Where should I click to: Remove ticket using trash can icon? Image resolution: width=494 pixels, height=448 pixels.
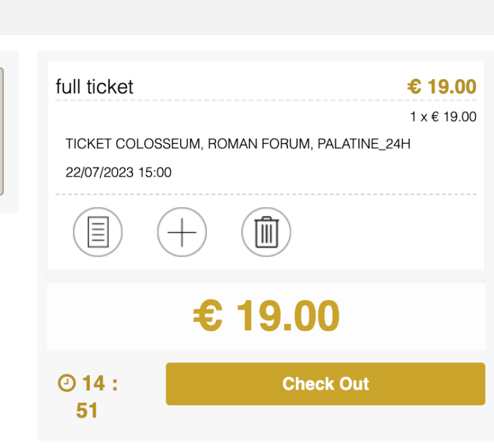[266, 232]
